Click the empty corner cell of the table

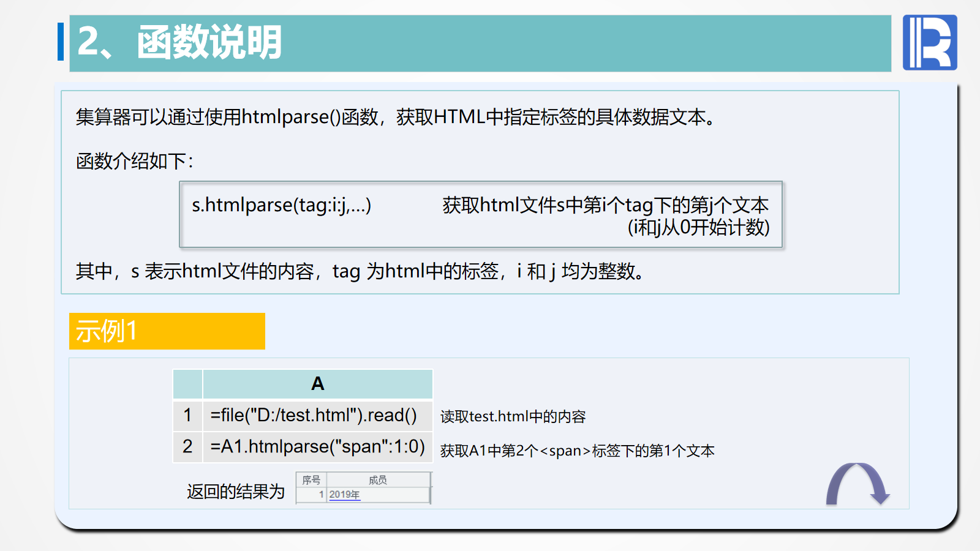(x=187, y=384)
